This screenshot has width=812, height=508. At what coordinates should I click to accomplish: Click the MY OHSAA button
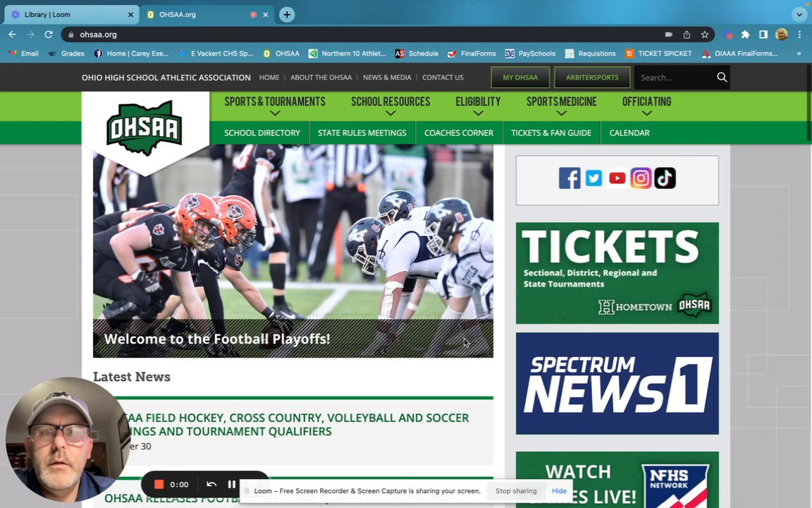pos(520,77)
